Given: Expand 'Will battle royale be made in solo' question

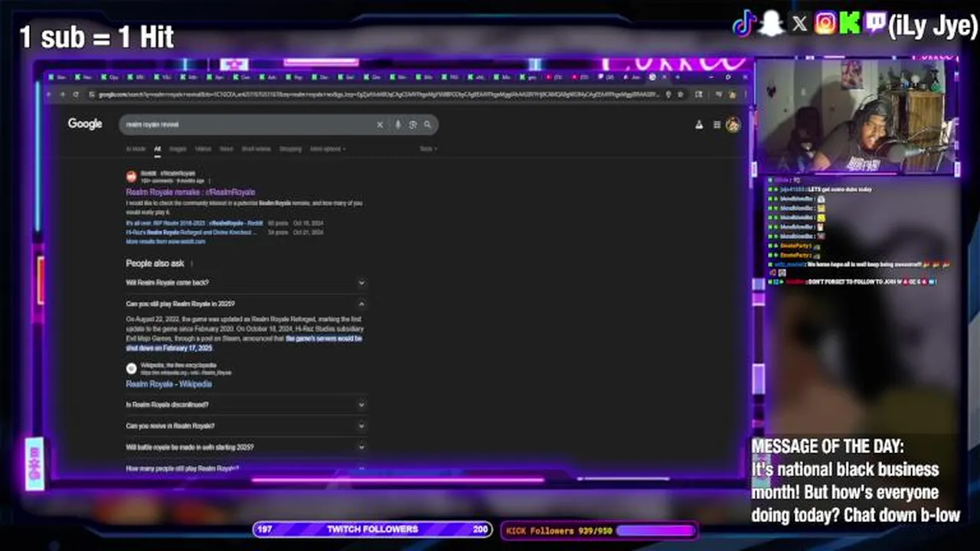Looking at the screenshot, I should (x=246, y=447).
